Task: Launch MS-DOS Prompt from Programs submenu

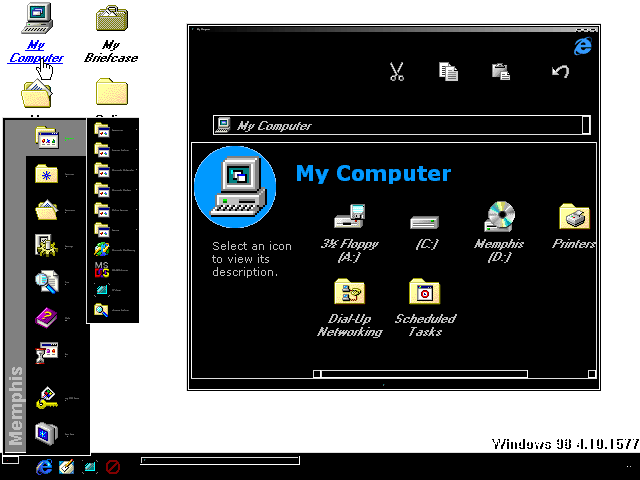Action: click(x=113, y=269)
